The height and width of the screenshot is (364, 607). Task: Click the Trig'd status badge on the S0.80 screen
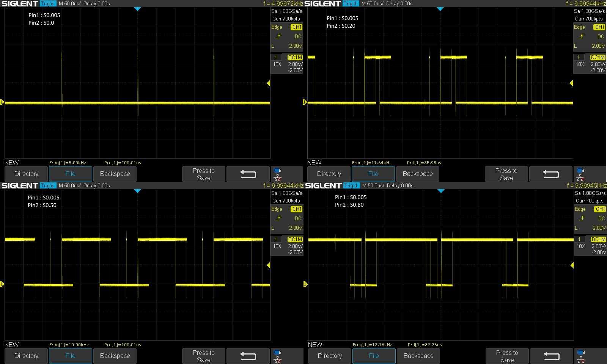pos(351,185)
